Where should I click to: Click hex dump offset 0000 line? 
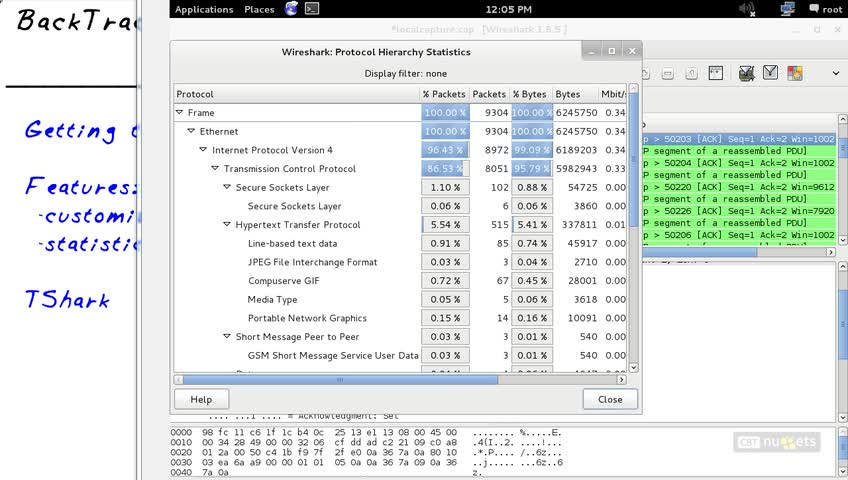point(368,432)
